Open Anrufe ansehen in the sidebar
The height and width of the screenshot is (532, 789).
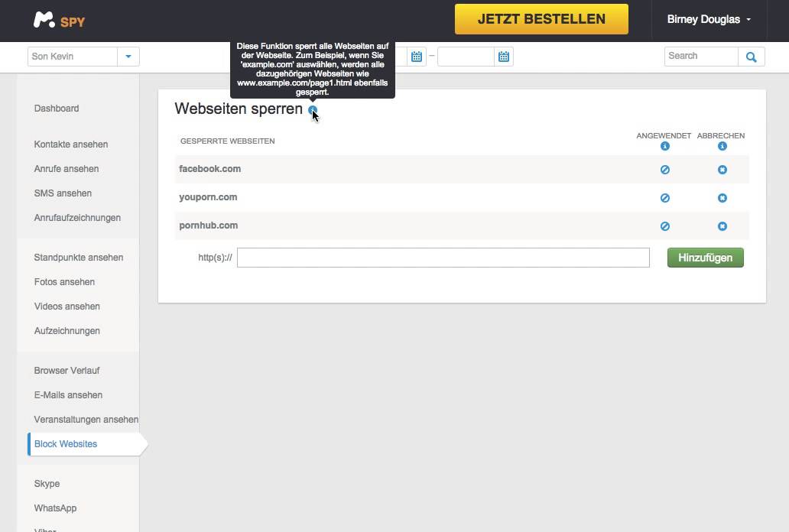[67, 169]
